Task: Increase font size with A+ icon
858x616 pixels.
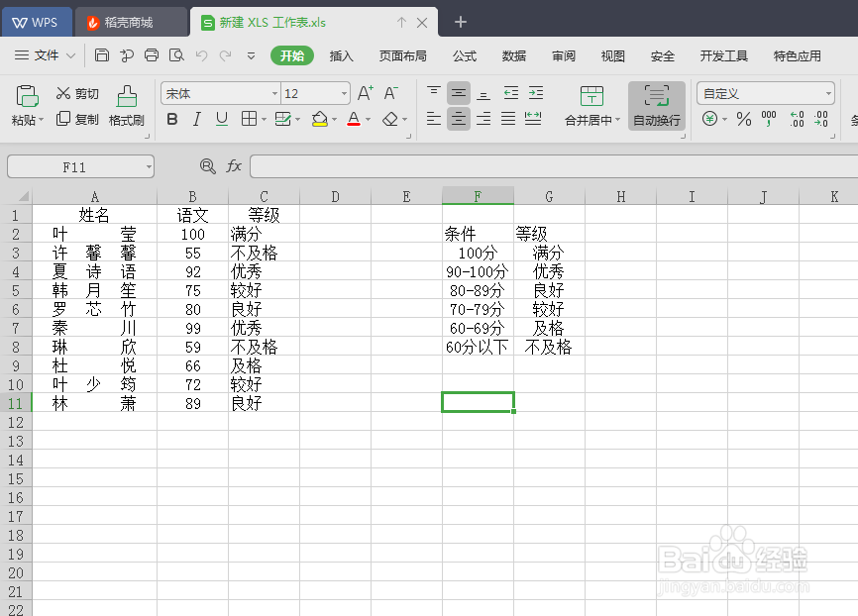Action: tap(365, 93)
